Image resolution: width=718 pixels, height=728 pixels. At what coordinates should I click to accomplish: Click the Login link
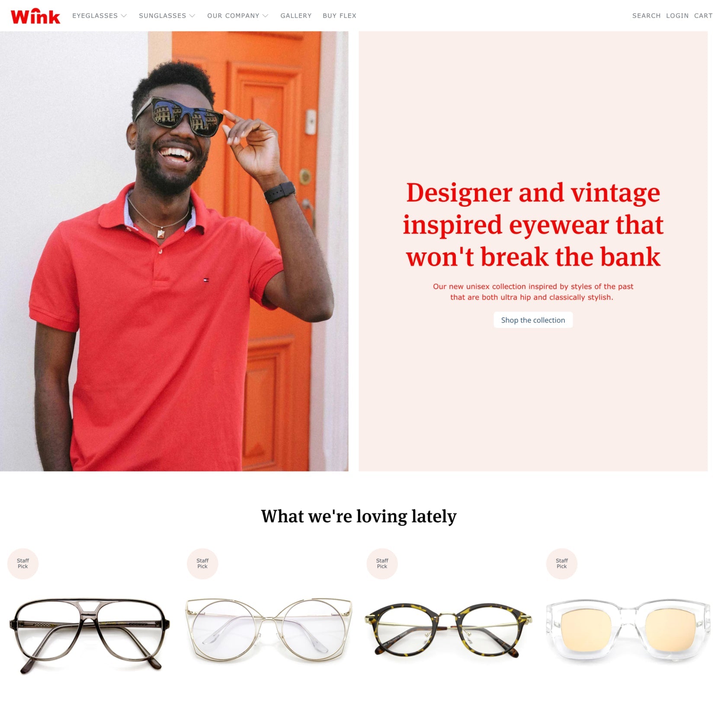(x=677, y=16)
